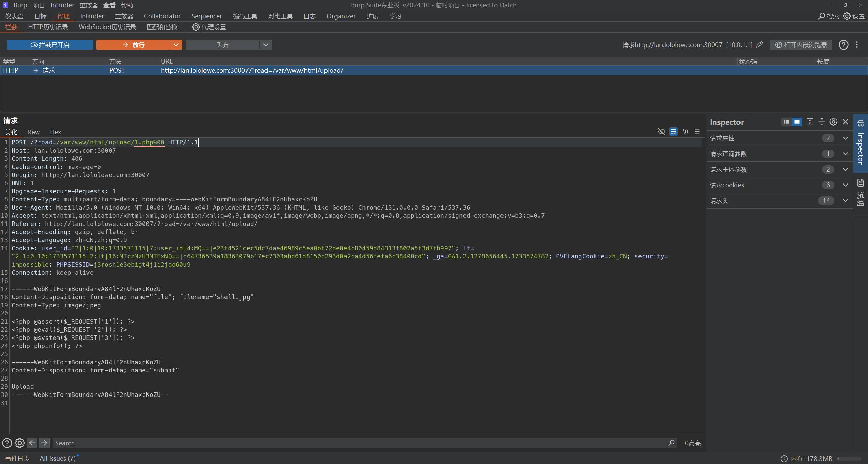Click the Inspector side tab icon
The height and width of the screenshot is (464, 868).
[x=861, y=123]
